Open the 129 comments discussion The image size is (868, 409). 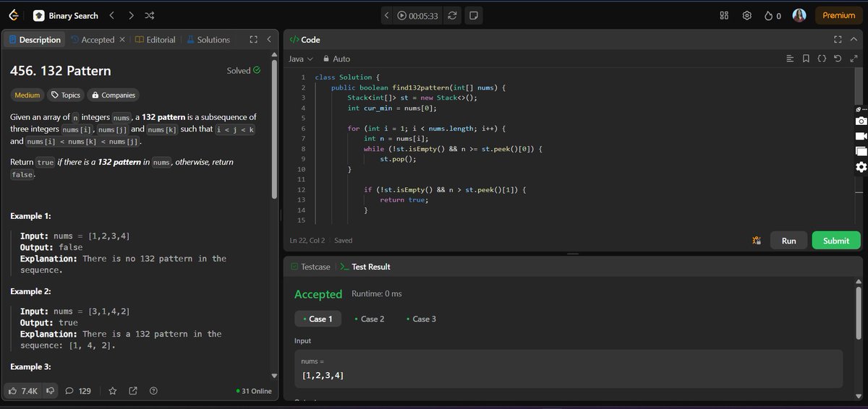click(78, 391)
